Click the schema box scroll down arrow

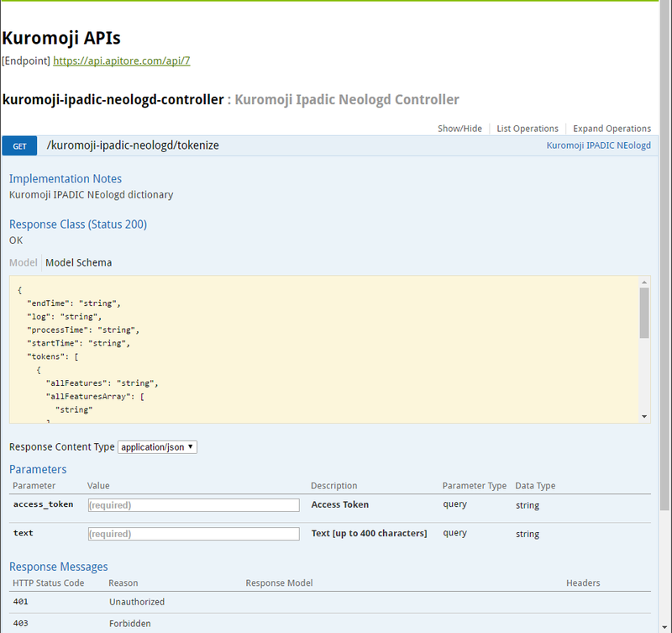coord(644,416)
